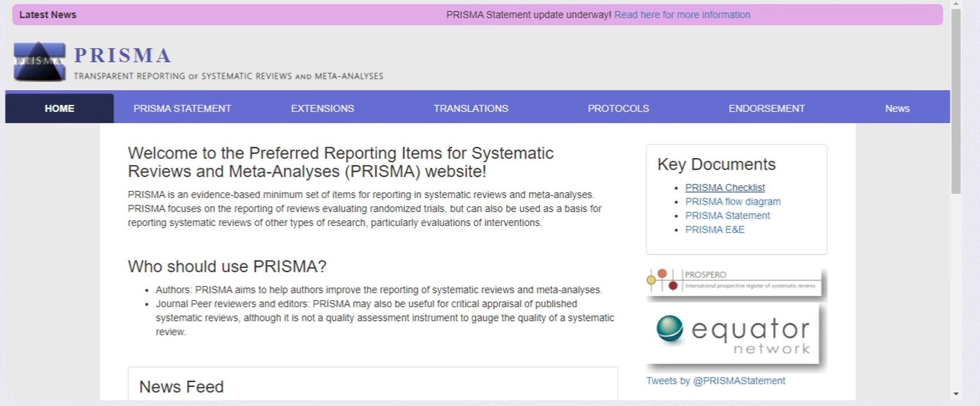980x406 pixels.
Task: Open the EXTENSIONS menu item
Action: tap(322, 108)
